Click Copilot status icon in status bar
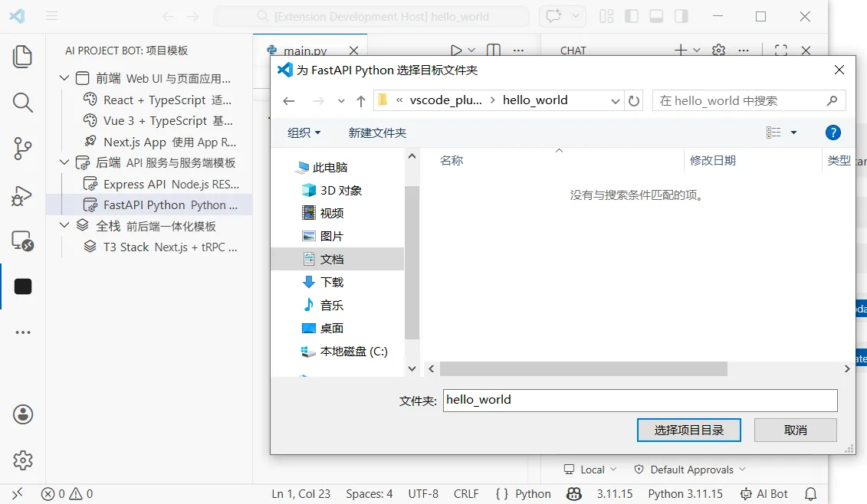This screenshot has width=867, height=504. (574, 493)
